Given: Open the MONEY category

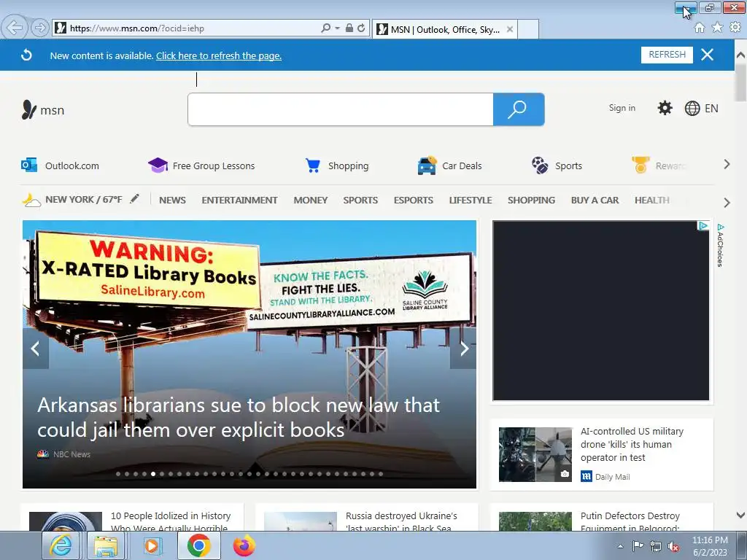Looking at the screenshot, I should [x=311, y=200].
